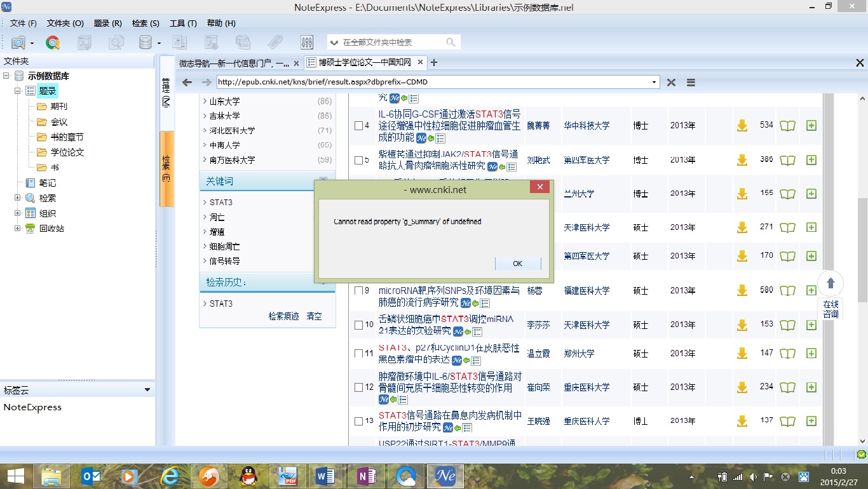Tick checkbox for result 9
The image size is (868, 489).
point(358,291)
